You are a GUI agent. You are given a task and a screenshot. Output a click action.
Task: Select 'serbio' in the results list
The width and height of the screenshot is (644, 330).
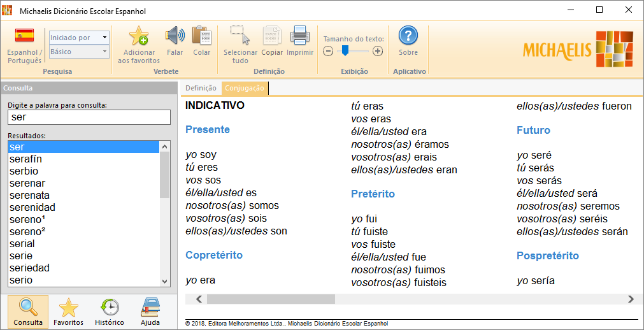coord(83,171)
